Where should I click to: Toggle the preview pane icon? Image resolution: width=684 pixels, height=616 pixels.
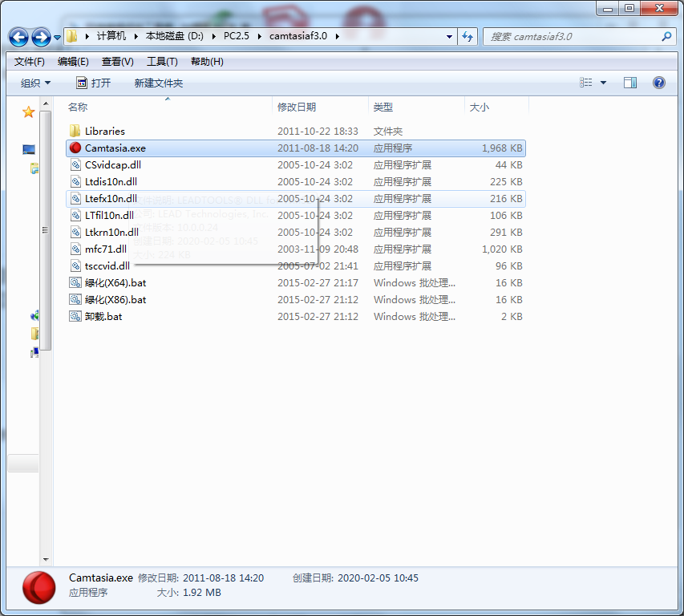click(x=630, y=83)
